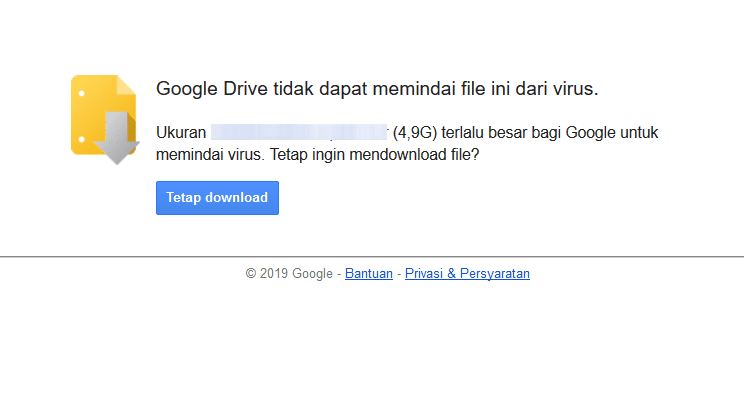Click the "(4,9G)" file size text
Viewport: 744px width, 415px height.
click(415, 132)
